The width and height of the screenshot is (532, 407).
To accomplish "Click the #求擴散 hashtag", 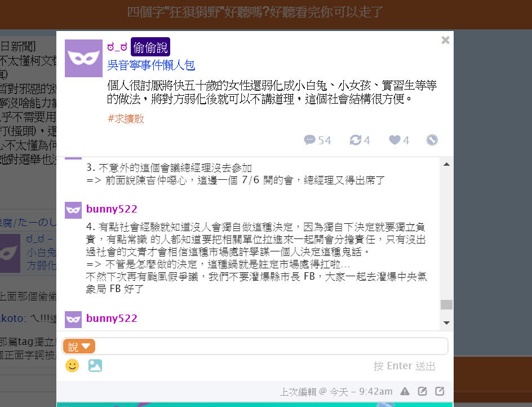I will coord(126,119).
